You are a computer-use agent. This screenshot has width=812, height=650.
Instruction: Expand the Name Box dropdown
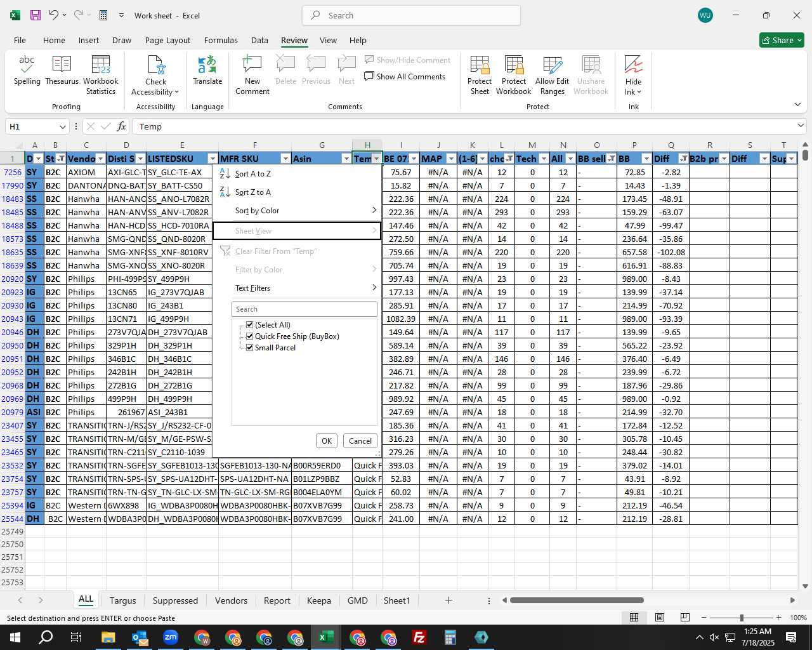(62, 126)
